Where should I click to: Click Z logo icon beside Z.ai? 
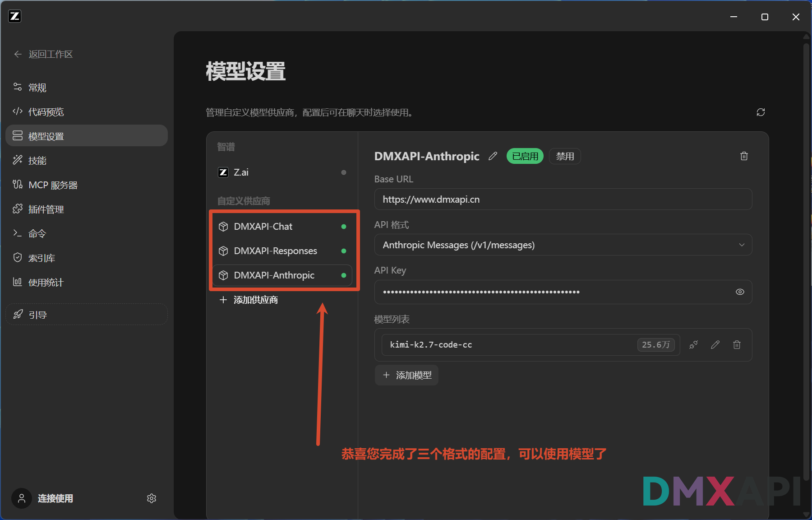223,172
